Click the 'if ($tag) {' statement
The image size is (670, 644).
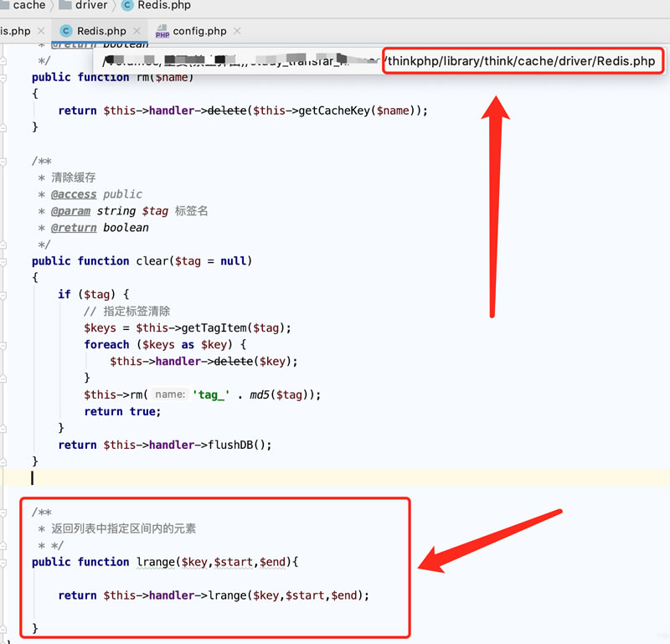pos(94,295)
